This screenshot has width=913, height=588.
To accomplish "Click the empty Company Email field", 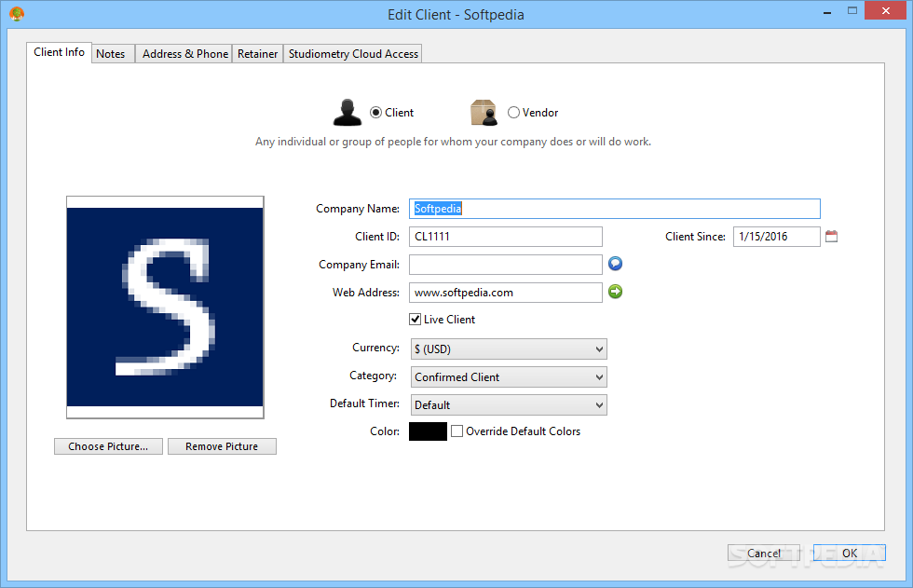I will (x=505, y=265).
